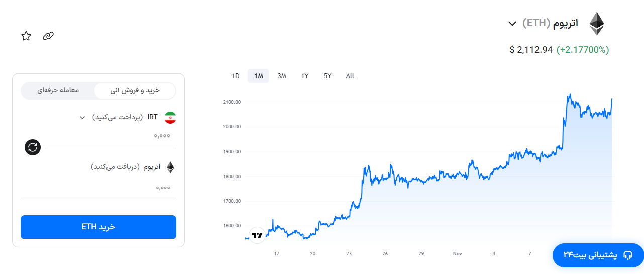Show the All time chart range
This screenshot has width=644, height=274.
[x=350, y=76]
